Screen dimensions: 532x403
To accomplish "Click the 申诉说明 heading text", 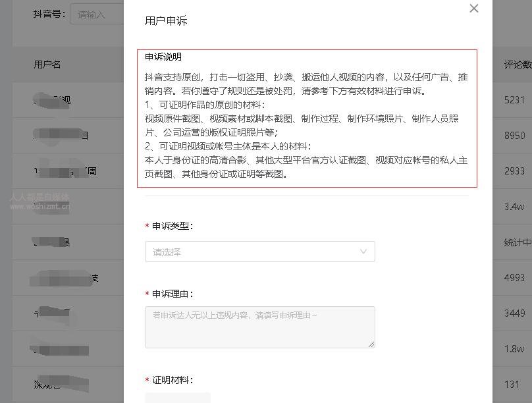I will [x=163, y=57].
